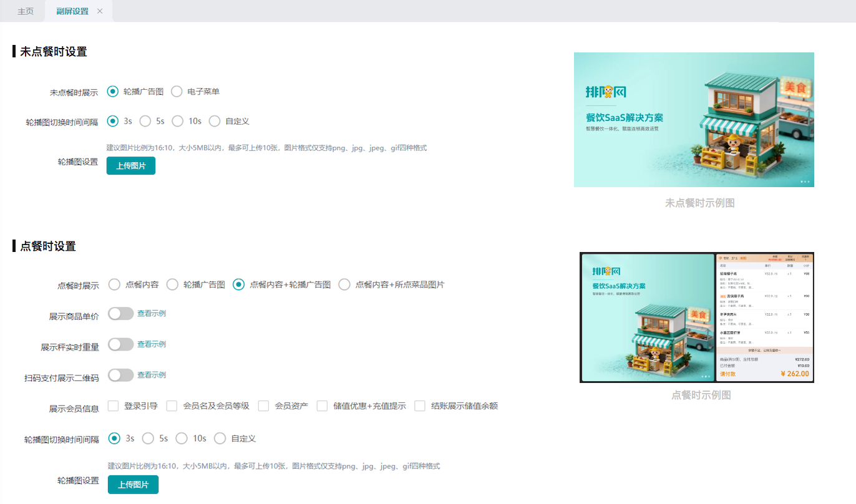Check the 登录引导 checkbox
Viewport: 856px width, 504px height.
click(x=114, y=406)
